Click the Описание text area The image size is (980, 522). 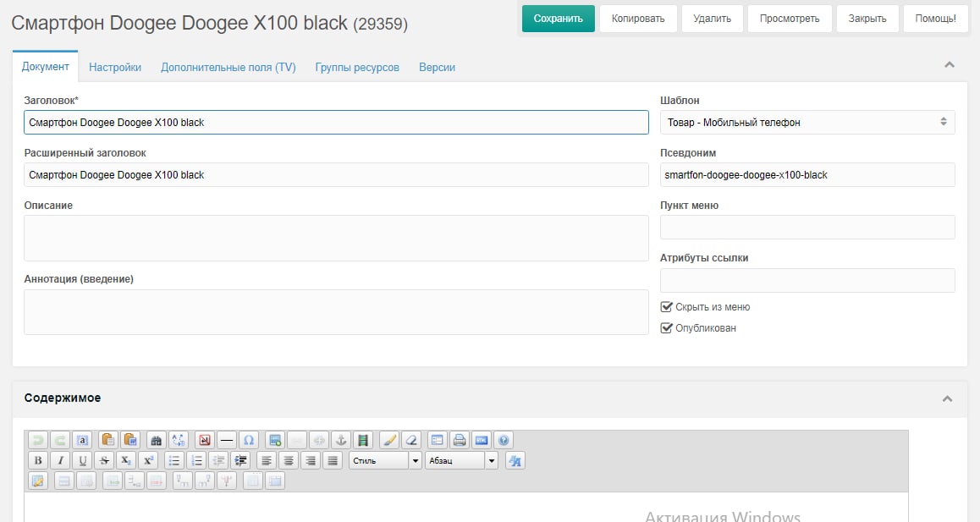[x=336, y=239]
